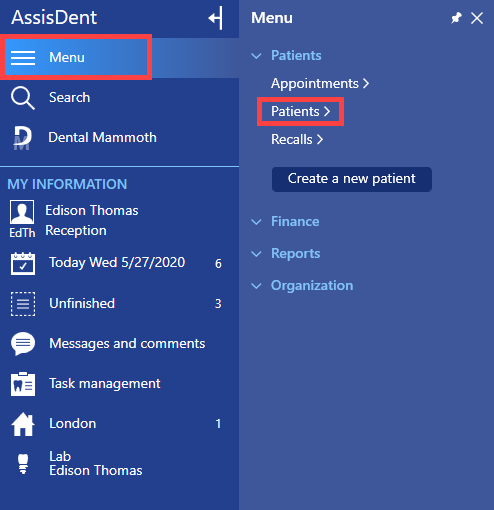Image resolution: width=494 pixels, height=510 pixels.
Task: Open the Unfinished items entry
Action: (x=82, y=303)
